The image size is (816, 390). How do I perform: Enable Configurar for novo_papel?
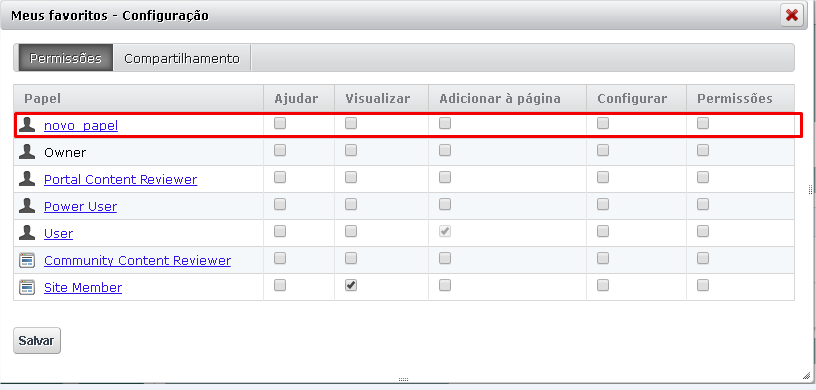point(603,123)
